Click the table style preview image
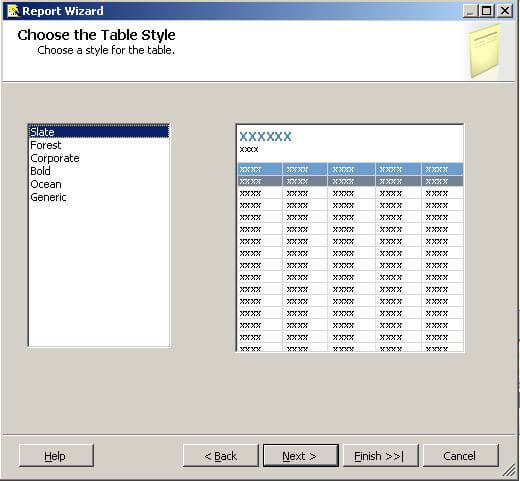The image size is (520, 481). coord(350,238)
